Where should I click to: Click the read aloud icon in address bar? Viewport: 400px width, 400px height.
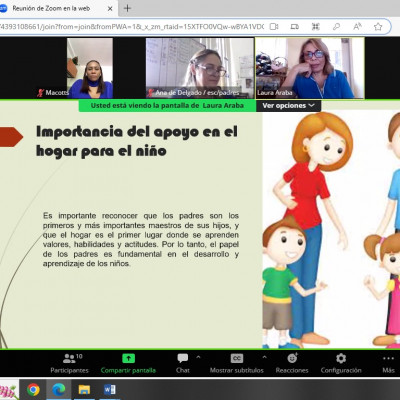pos(357,27)
